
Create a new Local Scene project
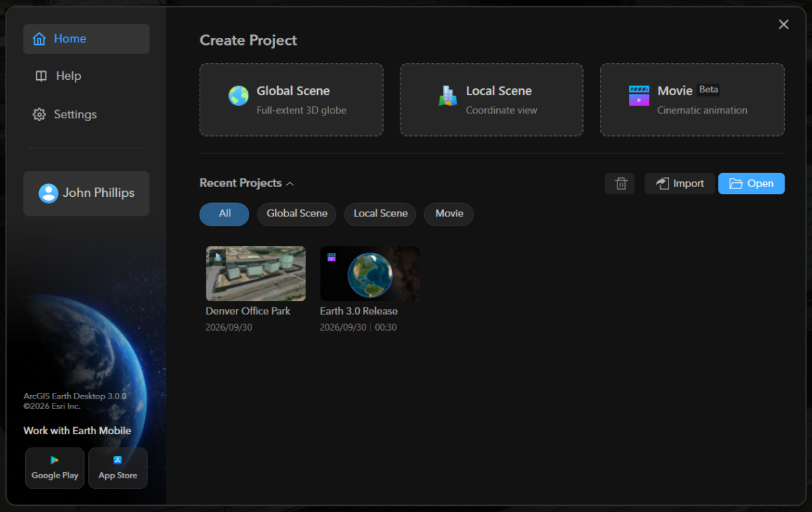point(491,100)
